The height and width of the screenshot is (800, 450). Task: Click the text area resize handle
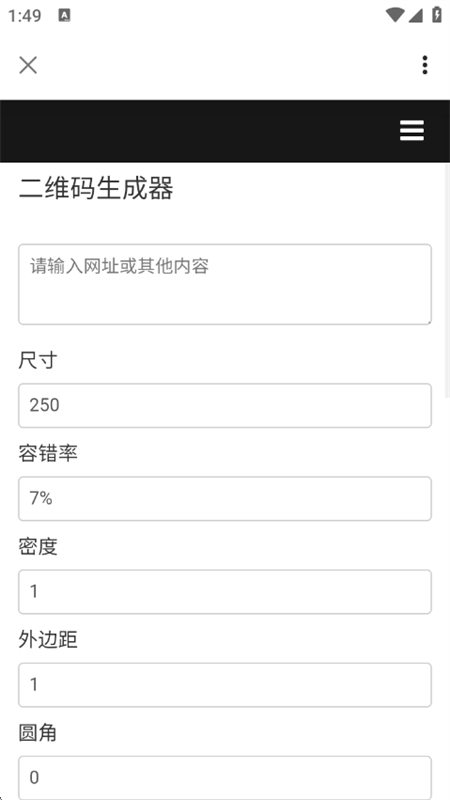[428, 321]
